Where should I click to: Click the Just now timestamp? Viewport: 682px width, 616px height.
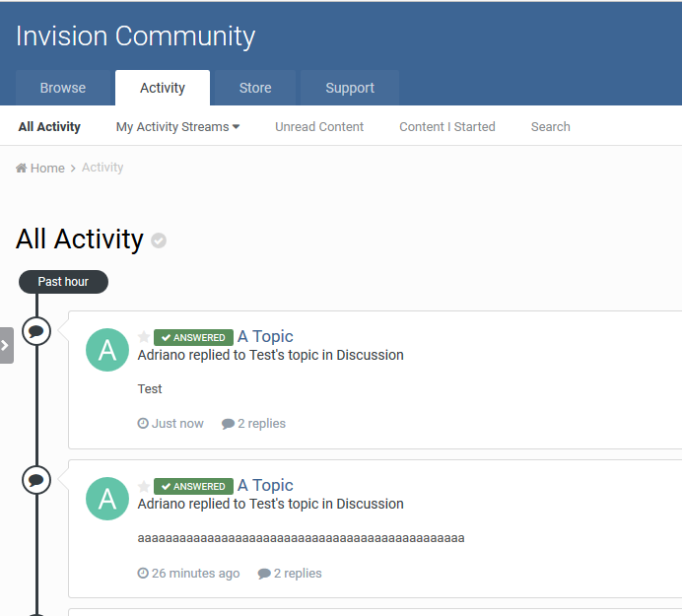[170, 423]
